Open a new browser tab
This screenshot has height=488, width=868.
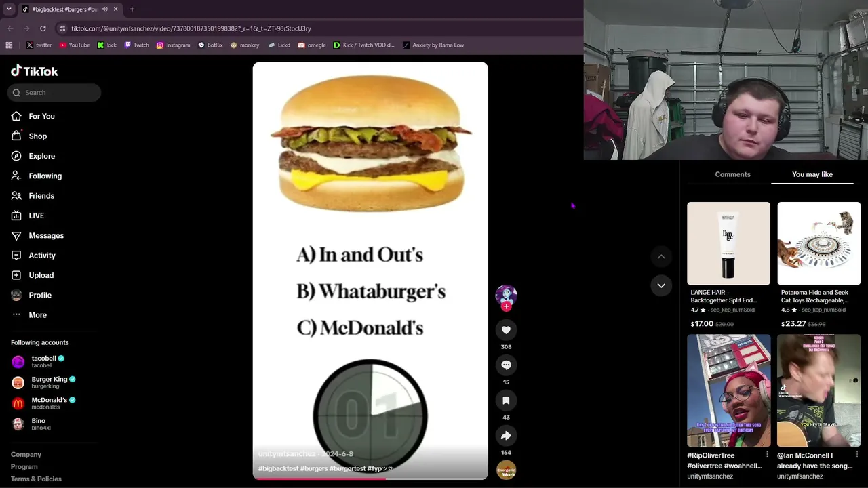point(132,9)
